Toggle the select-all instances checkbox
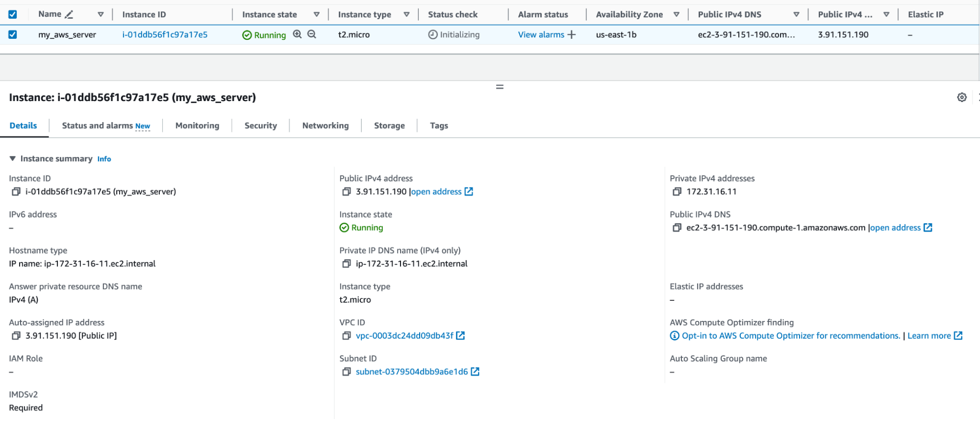 (x=13, y=15)
